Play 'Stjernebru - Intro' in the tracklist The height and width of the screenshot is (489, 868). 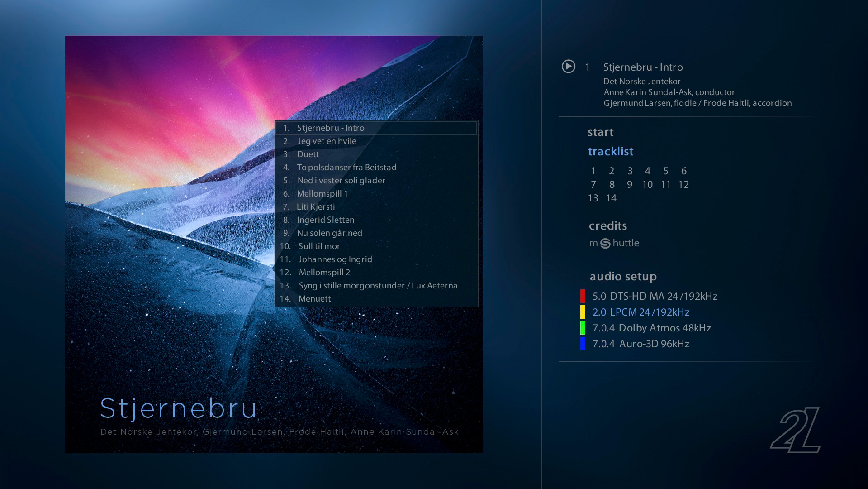(376, 128)
